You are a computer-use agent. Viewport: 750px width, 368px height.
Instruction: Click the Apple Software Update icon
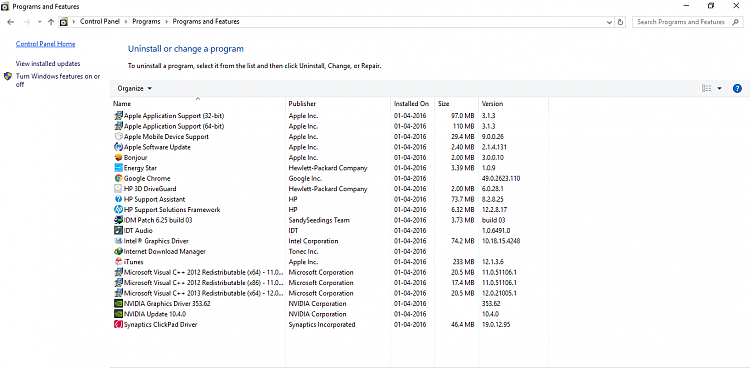tap(119, 147)
